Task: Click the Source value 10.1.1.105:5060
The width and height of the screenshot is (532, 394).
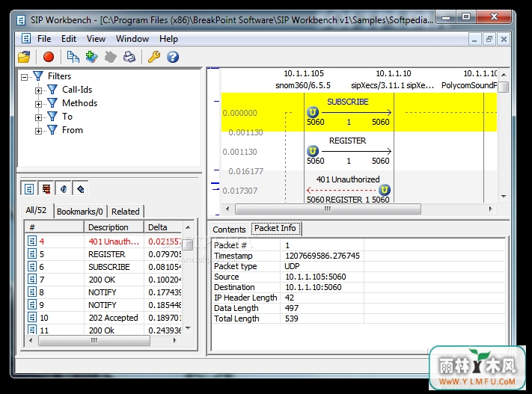Action: coord(316,277)
